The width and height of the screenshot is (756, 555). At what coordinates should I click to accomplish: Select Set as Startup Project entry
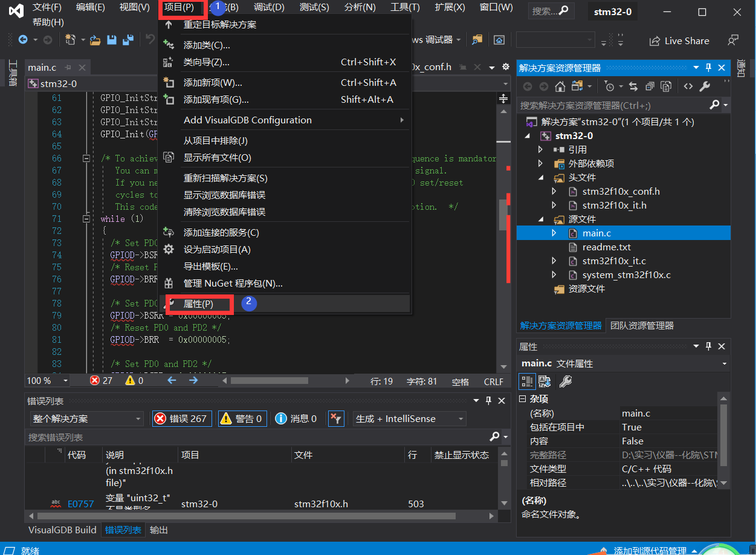(x=285, y=249)
